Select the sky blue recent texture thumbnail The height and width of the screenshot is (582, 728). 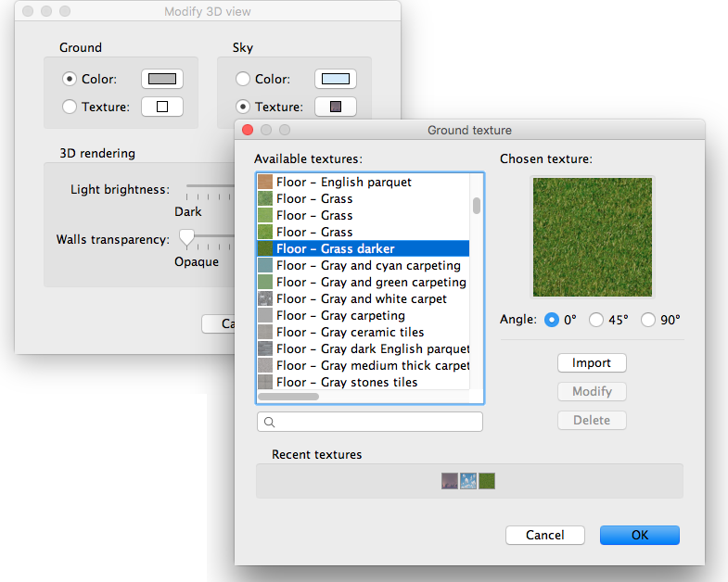[468, 481]
